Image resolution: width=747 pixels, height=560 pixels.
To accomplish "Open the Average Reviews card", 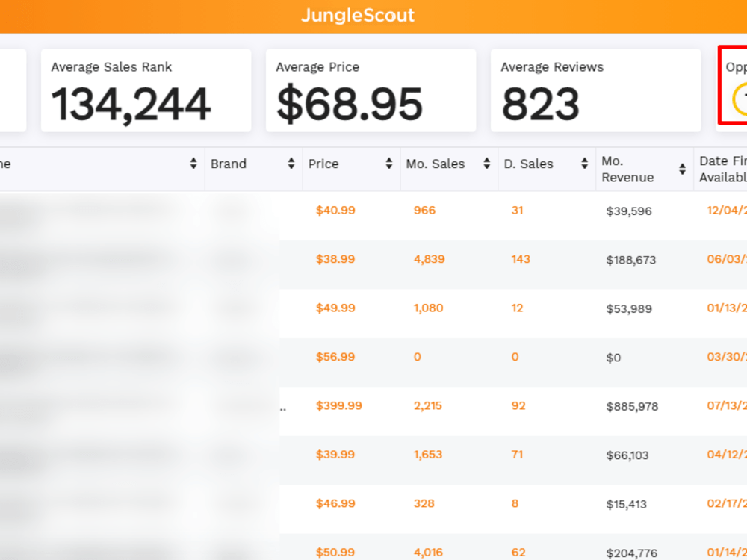I will pyautogui.click(x=595, y=90).
